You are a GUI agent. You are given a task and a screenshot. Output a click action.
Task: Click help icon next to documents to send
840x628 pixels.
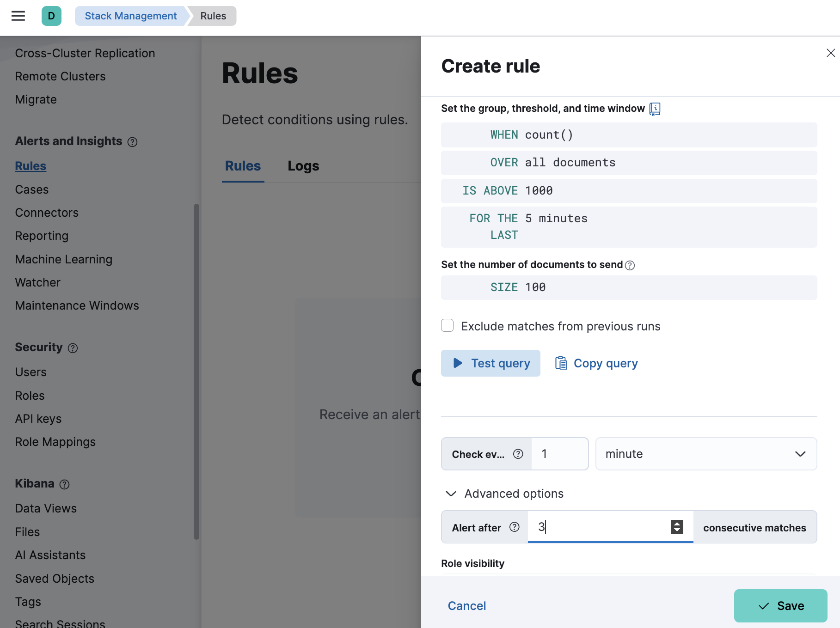[x=630, y=265]
